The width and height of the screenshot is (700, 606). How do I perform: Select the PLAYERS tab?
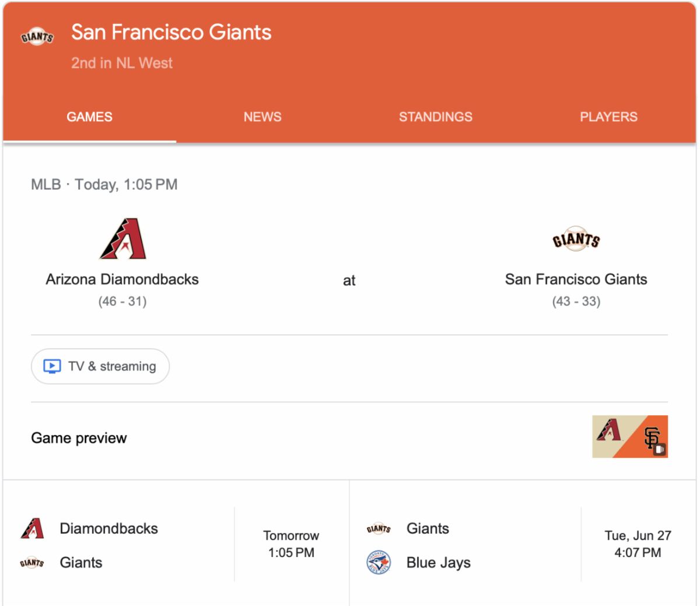click(608, 117)
